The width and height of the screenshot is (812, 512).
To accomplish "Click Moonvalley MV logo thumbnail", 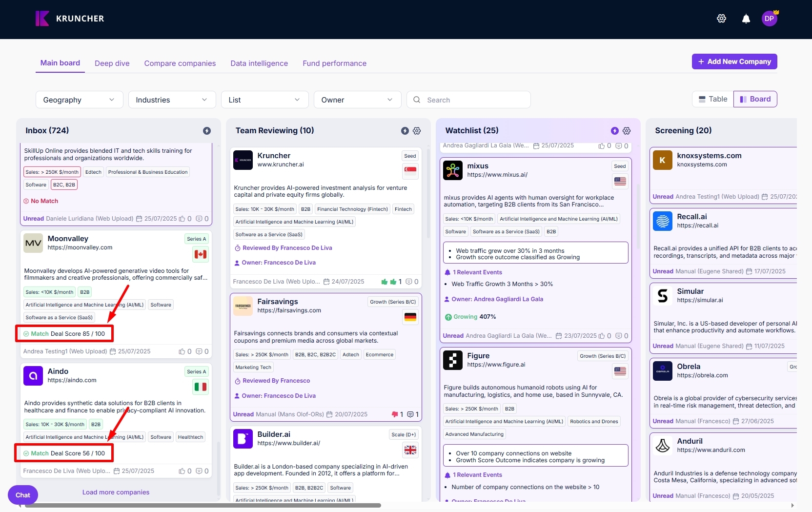I will pyautogui.click(x=33, y=243).
